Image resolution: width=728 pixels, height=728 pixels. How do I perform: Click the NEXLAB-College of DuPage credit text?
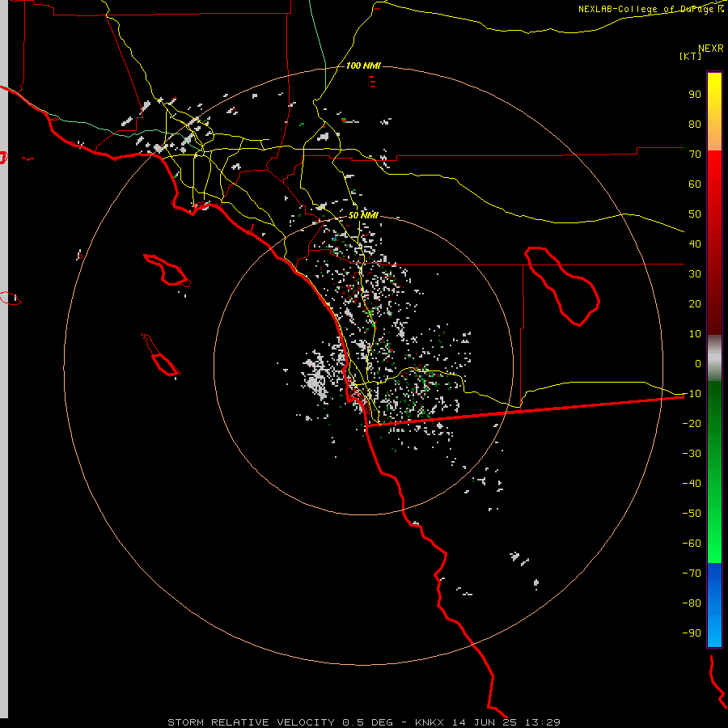[x=650, y=9]
